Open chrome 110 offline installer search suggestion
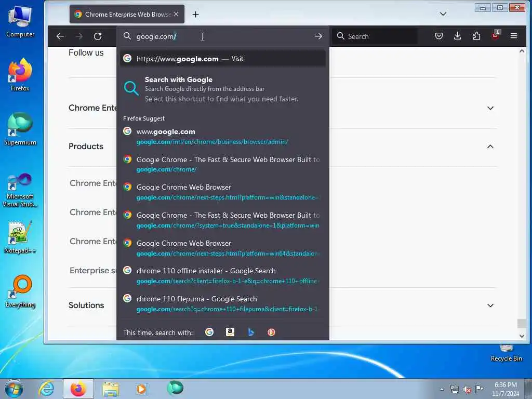532x399 pixels. (222, 276)
